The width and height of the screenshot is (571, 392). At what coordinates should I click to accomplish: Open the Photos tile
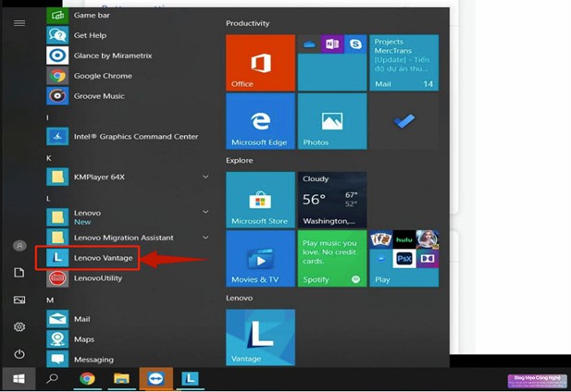coord(332,121)
